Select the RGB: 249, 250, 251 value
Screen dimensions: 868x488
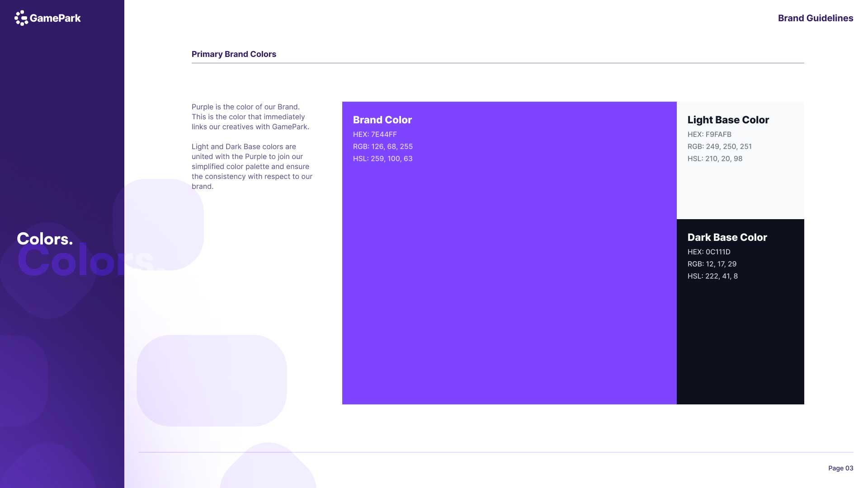(x=720, y=146)
